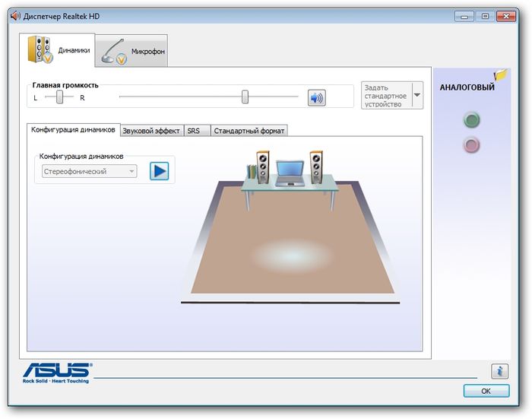
Task: Click the right speaker in the room
Action: coord(316,167)
